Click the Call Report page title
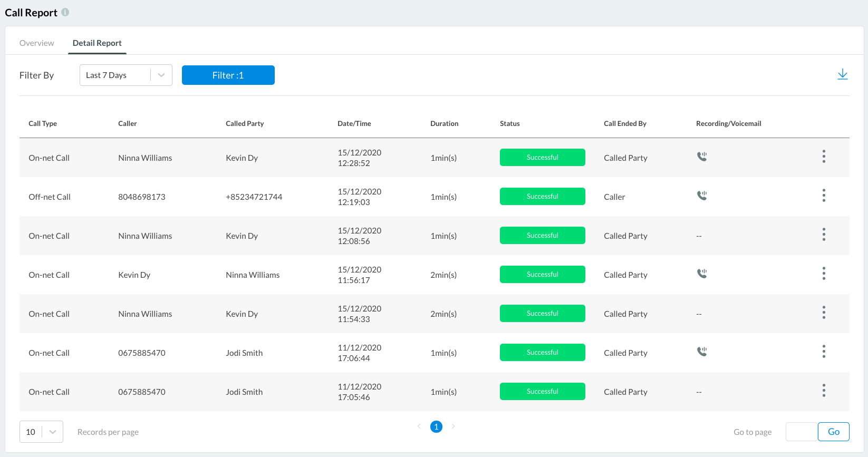 pyautogui.click(x=31, y=13)
